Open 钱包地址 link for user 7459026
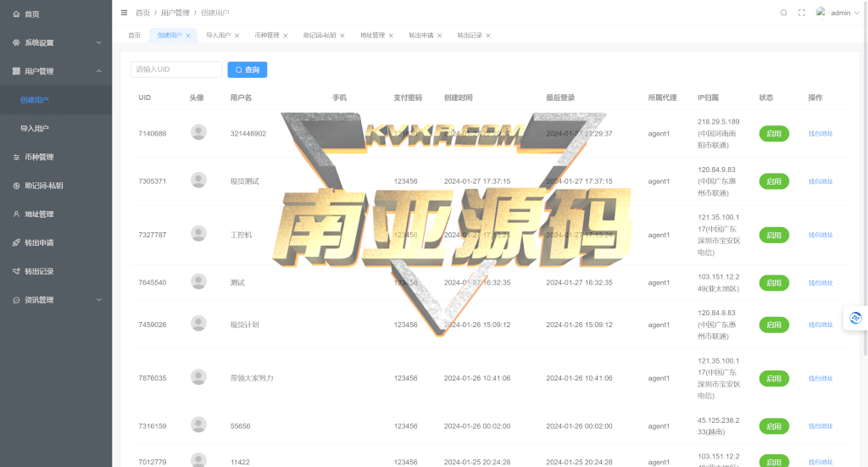This screenshot has width=868, height=467. [x=821, y=325]
